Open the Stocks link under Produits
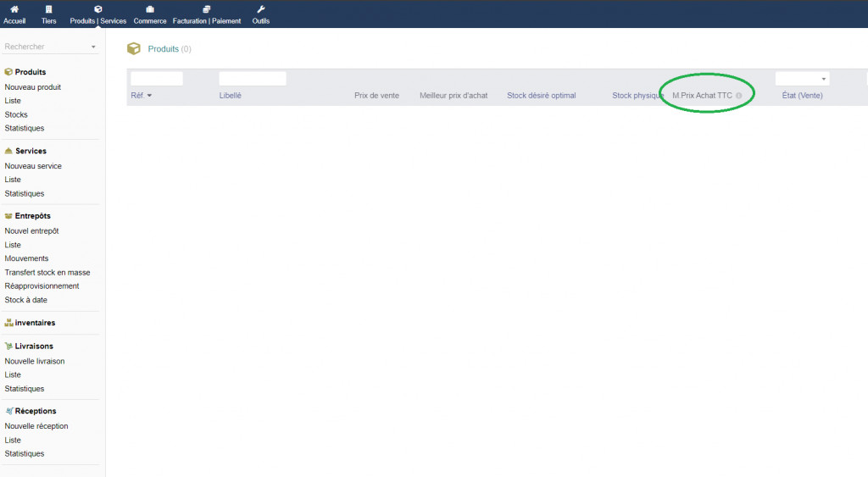 click(x=16, y=114)
